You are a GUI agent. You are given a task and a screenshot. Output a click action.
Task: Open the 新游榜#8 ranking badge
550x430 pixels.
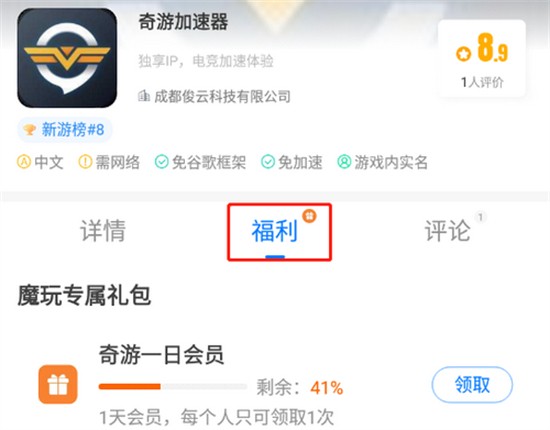pos(65,130)
